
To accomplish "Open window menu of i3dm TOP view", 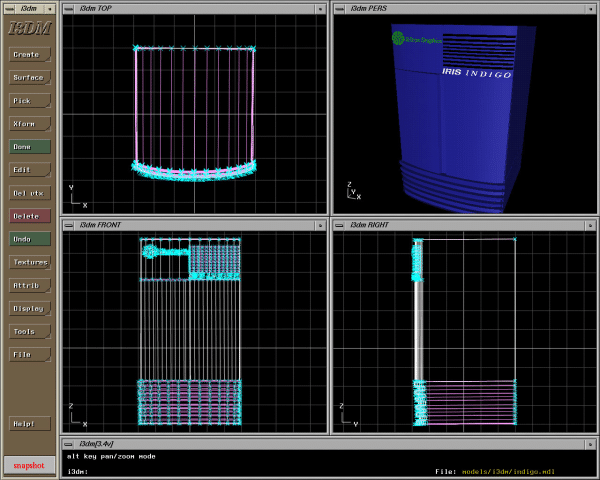I will pyautogui.click(x=69, y=7).
